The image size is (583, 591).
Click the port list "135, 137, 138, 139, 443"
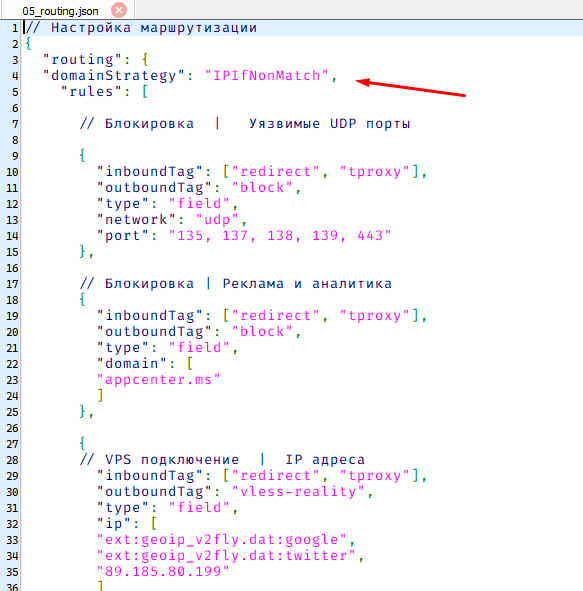(280, 236)
